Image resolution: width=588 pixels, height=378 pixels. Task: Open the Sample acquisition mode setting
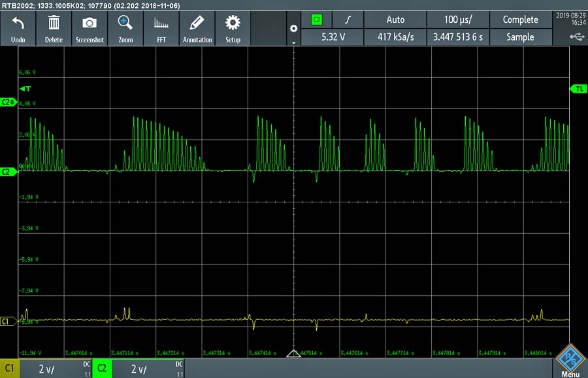521,37
